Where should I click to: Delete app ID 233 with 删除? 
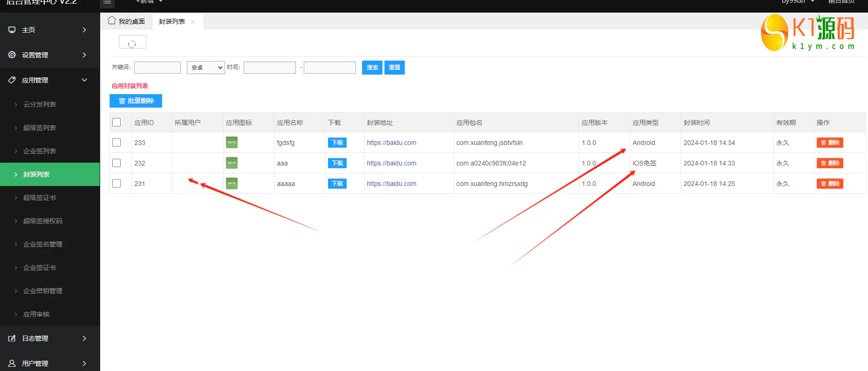click(830, 143)
